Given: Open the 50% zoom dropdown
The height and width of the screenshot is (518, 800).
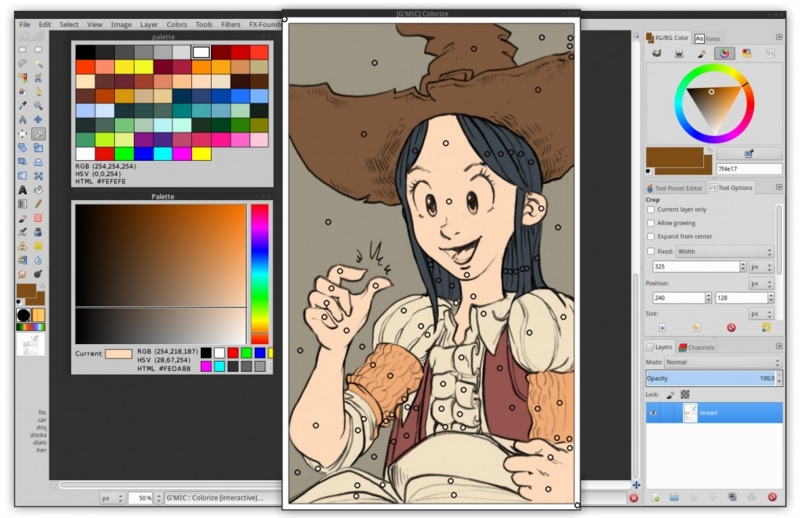Looking at the screenshot, I should pos(159,498).
